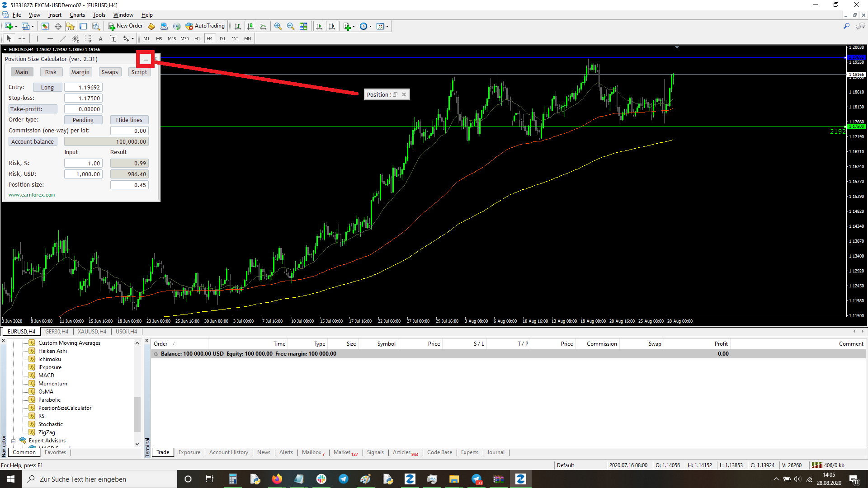
Task: Click the Stop-loss input field
Action: click(x=83, y=98)
